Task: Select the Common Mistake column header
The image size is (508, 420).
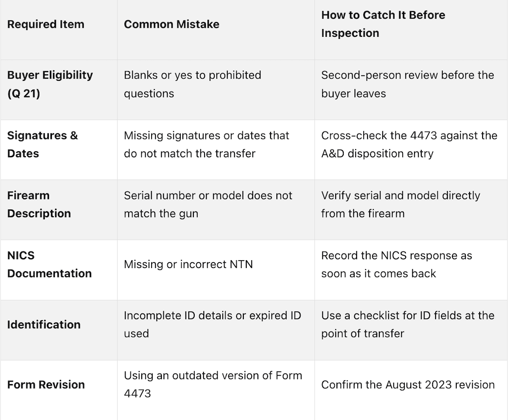Action: [171, 24]
